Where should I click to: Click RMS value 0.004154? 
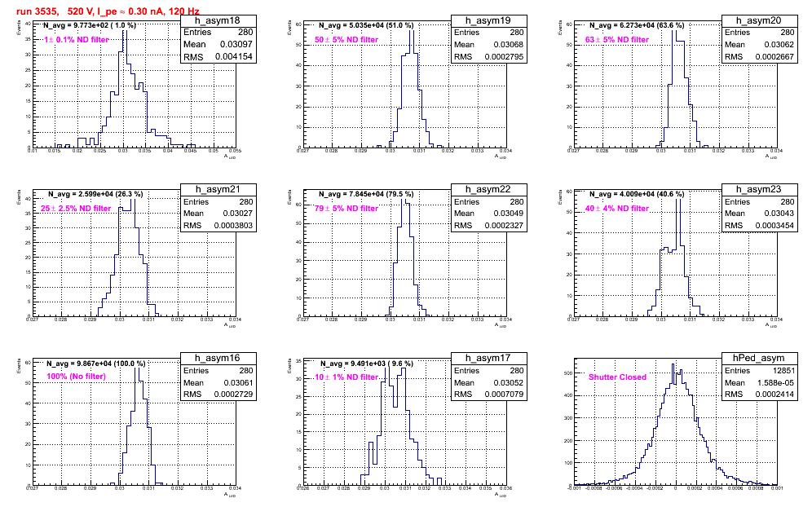click(233, 57)
